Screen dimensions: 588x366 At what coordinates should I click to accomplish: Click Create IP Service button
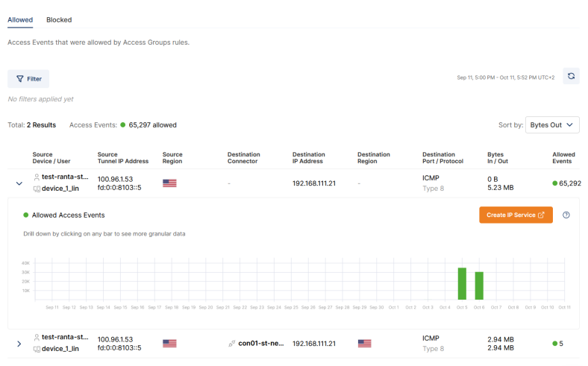pos(516,215)
